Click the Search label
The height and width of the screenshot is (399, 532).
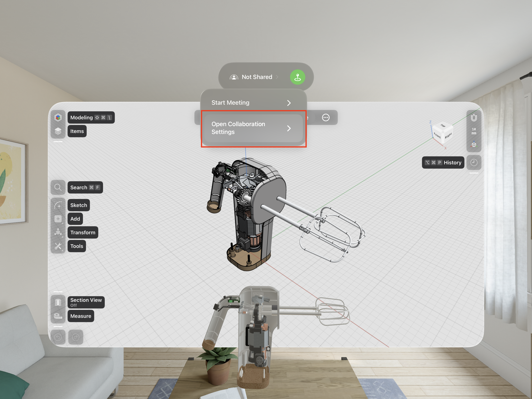click(85, 187)
